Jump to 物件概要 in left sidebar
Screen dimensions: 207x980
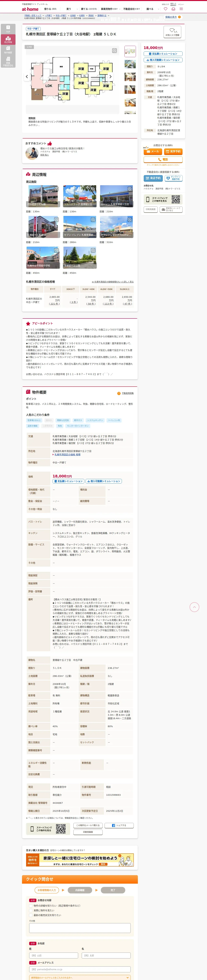pyautogui.click(x=8, y=50)
